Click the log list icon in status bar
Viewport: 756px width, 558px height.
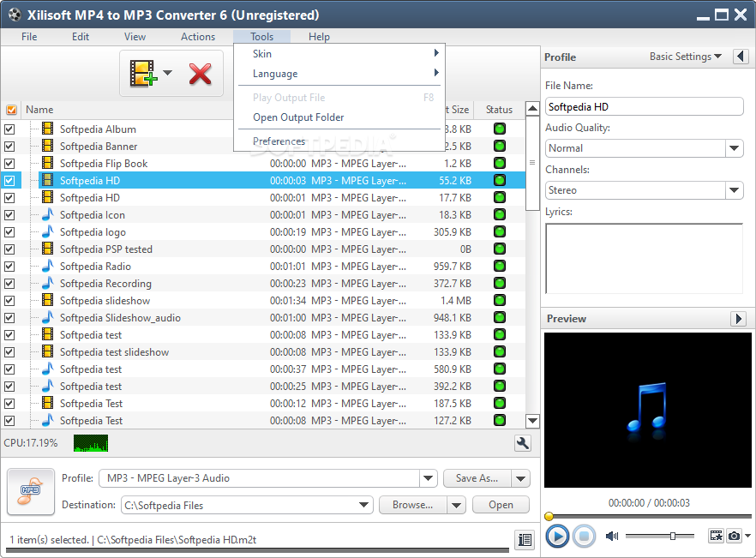(x=525, y=540)
